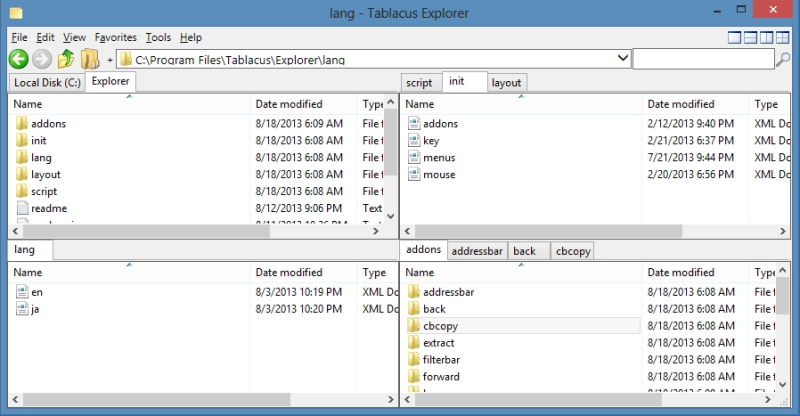Viewport: 800px width, 416px height.
Task: Switch to the cbcopy tab
Action: pyautogui.click(x=572, y=251)
